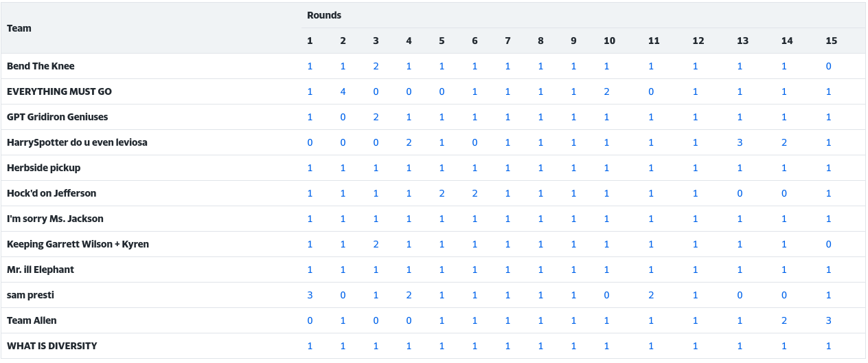Click sam presti round 1 value
The image size is (868, 363).
(310, 296)
